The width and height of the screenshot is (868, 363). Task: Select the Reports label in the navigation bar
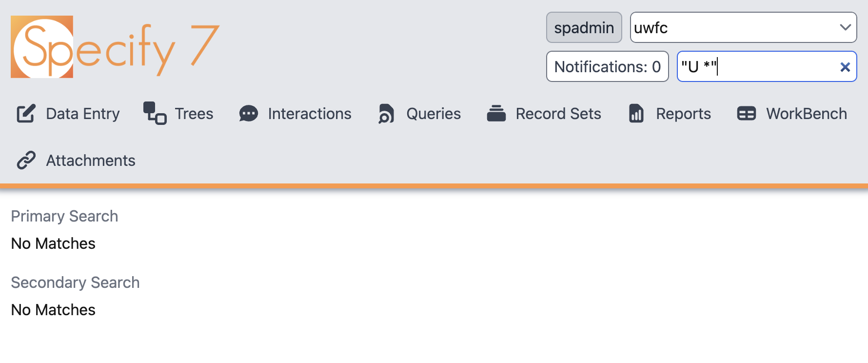pyautogui.click(x=683, y=113)
